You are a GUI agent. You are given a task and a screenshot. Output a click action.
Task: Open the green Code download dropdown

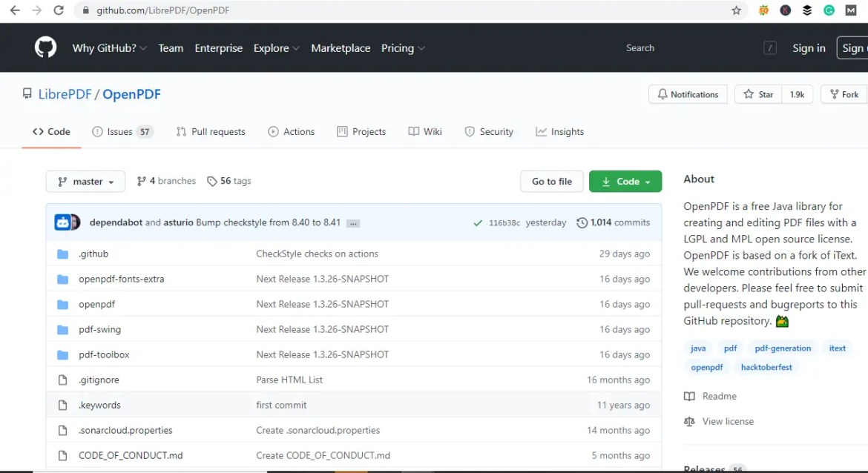(625, 182)
